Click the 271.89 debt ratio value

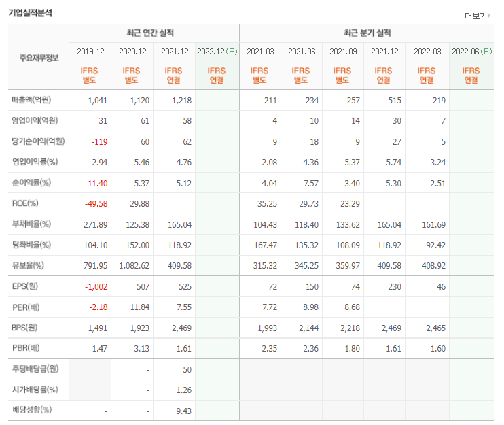tap(96, 225)
